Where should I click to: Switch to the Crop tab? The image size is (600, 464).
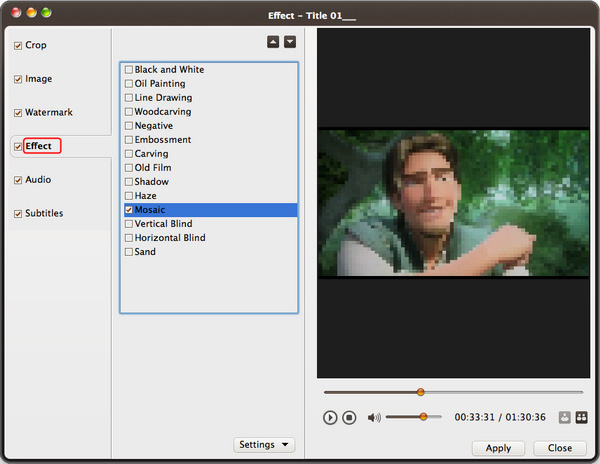point(36,45)
